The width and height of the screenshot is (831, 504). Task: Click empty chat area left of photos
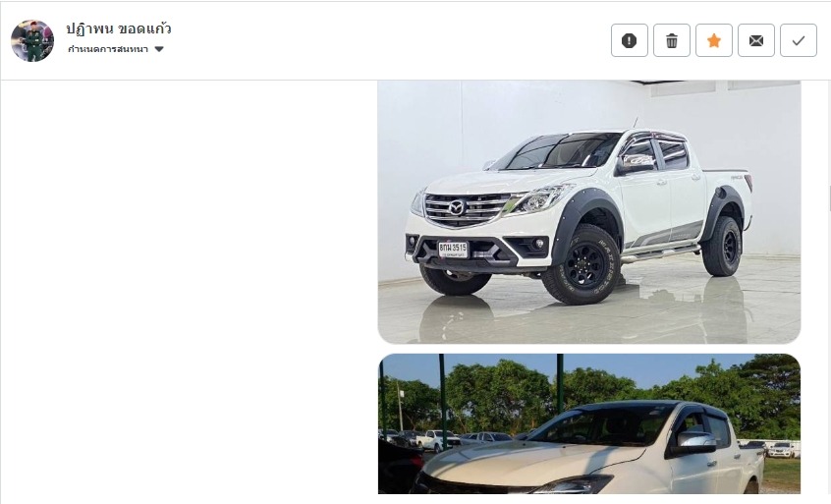189,286
